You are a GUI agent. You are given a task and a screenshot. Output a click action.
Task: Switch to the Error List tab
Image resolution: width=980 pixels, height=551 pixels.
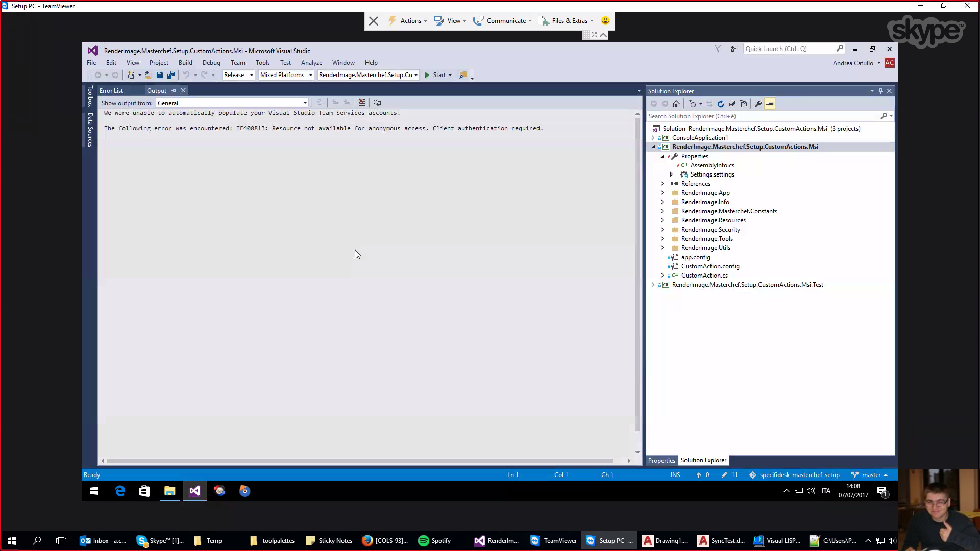[x=111, y=90]
